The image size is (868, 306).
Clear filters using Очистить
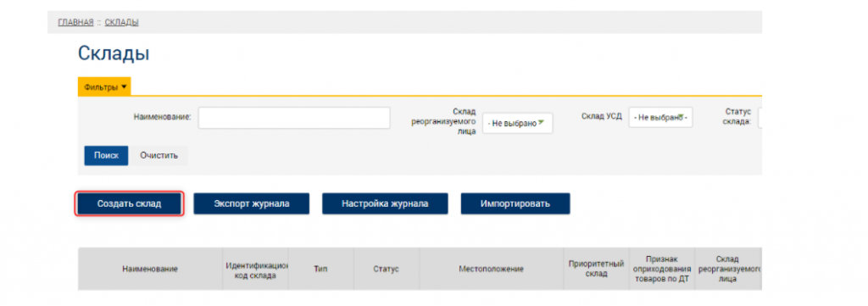coord(159,155)
